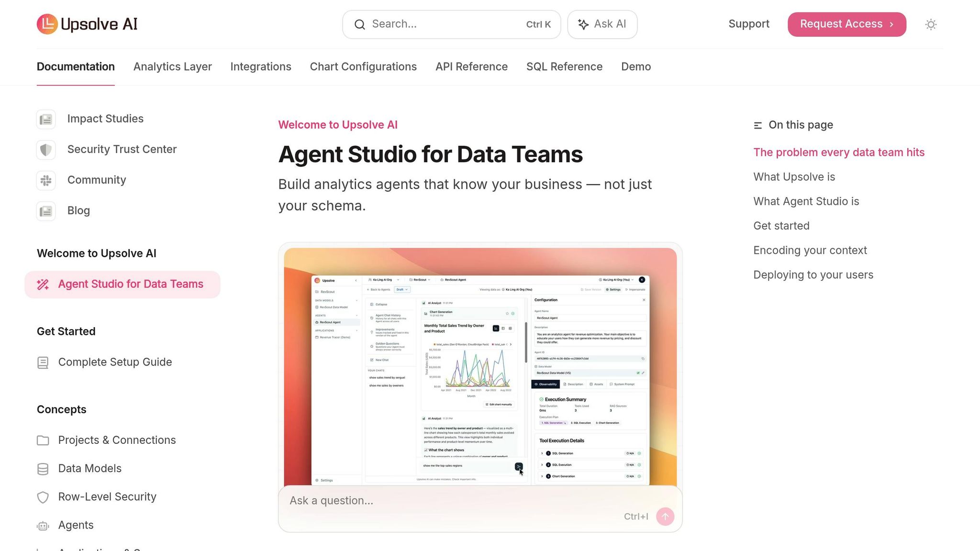Click the Impact Studies newspaper icon
This screenshot has height=551, width=980.
pyautogui.click(x=46, y=119)
